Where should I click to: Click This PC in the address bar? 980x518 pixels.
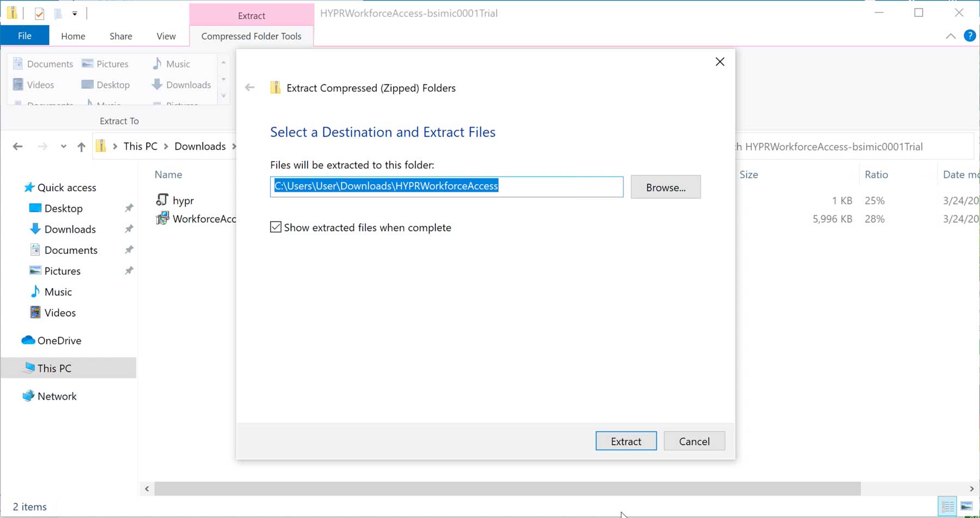tap(140, 147)
